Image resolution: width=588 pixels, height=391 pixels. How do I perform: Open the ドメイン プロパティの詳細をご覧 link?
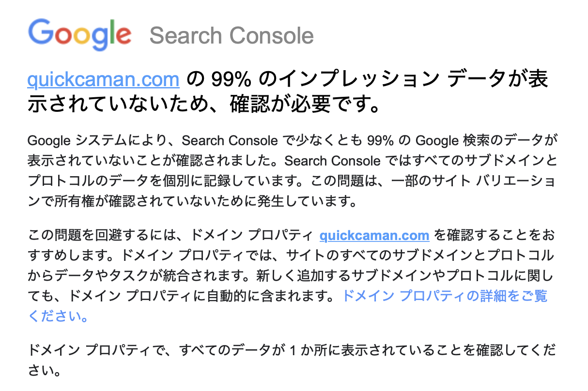tap(445, 296)
